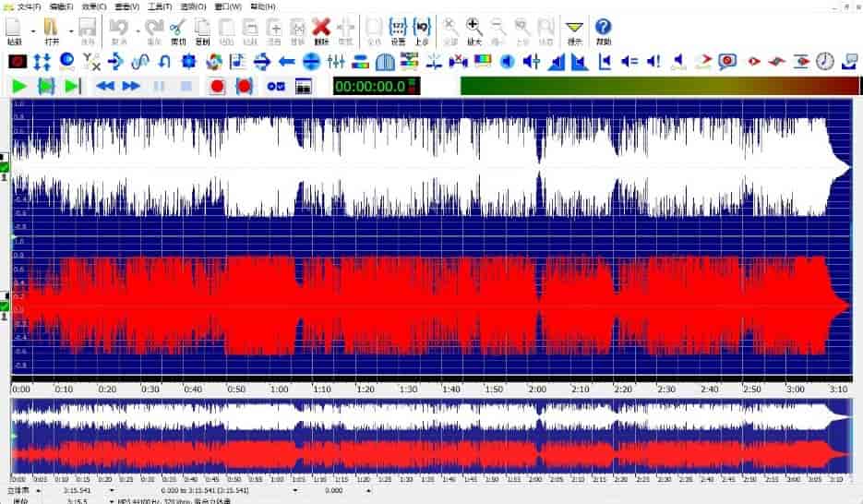Click the Zoom in magnifier button
The image size is (863, 504).
pos(473,31)
